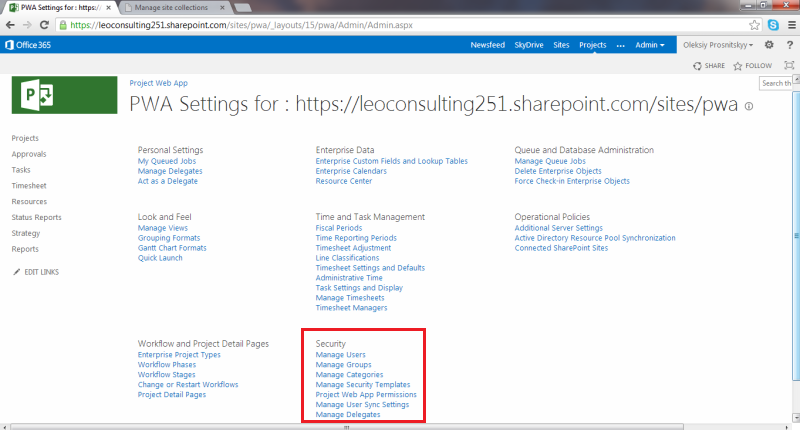Viewport: 800px width, 430px height.
Task: Click the help question mark icon
Action: (x=789, y=45)
